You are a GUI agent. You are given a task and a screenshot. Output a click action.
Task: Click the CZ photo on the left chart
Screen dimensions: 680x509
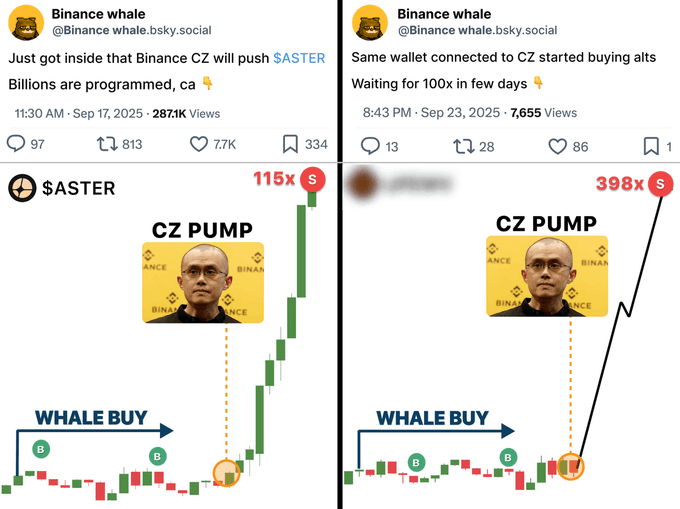pyautogui.click(x=203, y=283)
